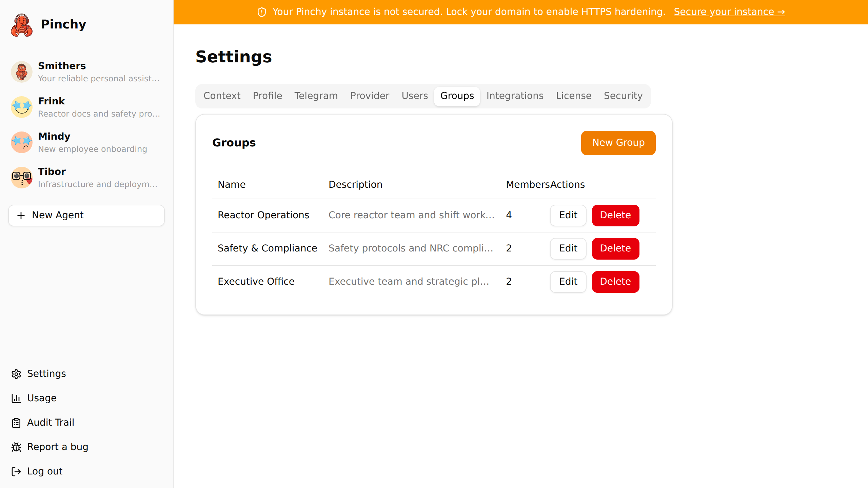Edit the Reactor Operations group
This screenshot has width=868, height=488.
tap(568, 215)
